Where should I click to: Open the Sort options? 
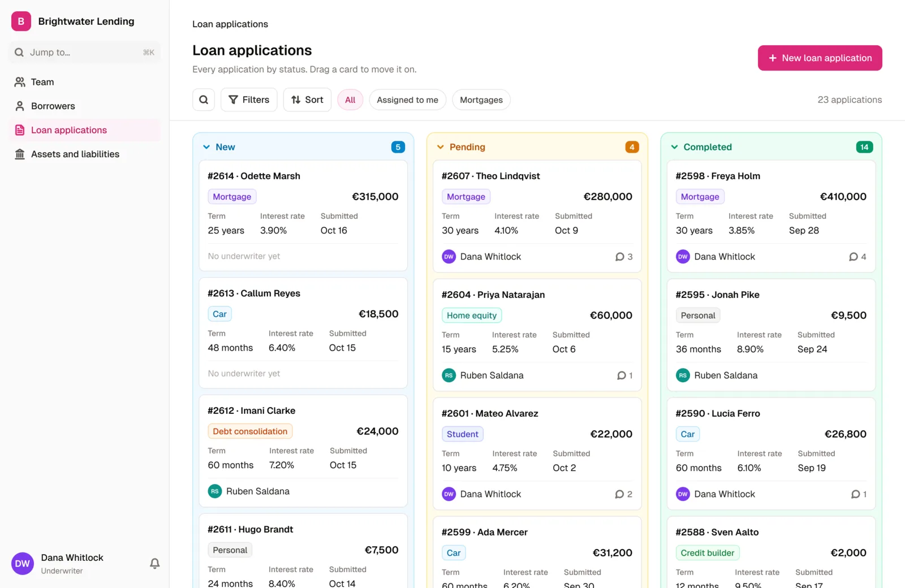[307, 100]
